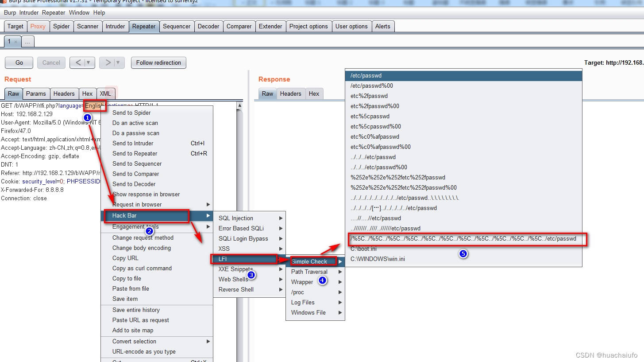Expand the Request in browser submenu
The width and height of the screenshot is (644, 362).
pyautogui.click(x=157, y=204)
